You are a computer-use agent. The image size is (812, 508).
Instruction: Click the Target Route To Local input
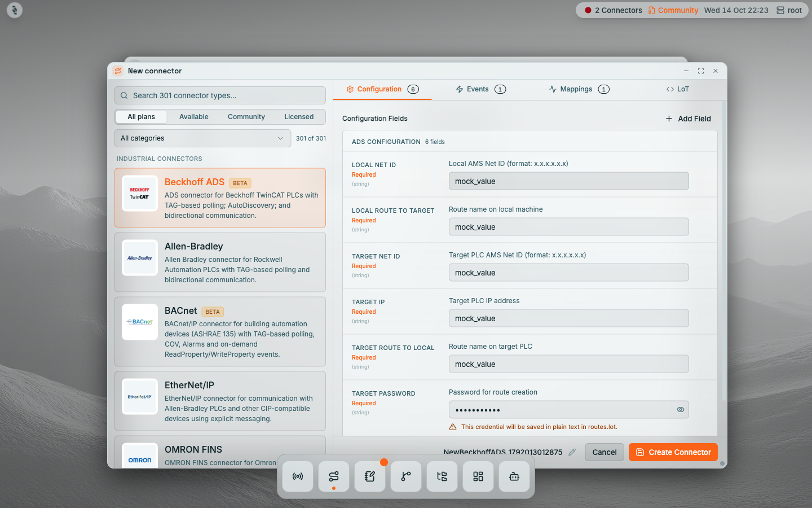pos(569,364)
